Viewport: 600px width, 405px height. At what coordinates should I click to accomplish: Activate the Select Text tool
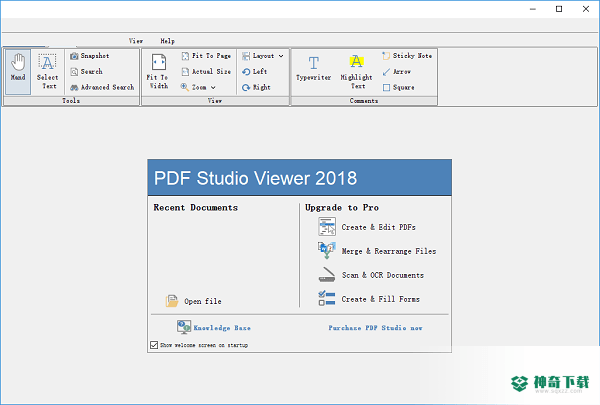[47, 72]
